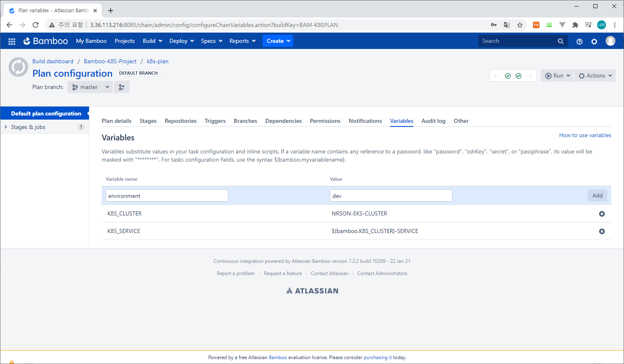Click the Bamboo logo
The width and height of the screenshot is (624, 364).
pyautogui.click(x=45, y=41)
